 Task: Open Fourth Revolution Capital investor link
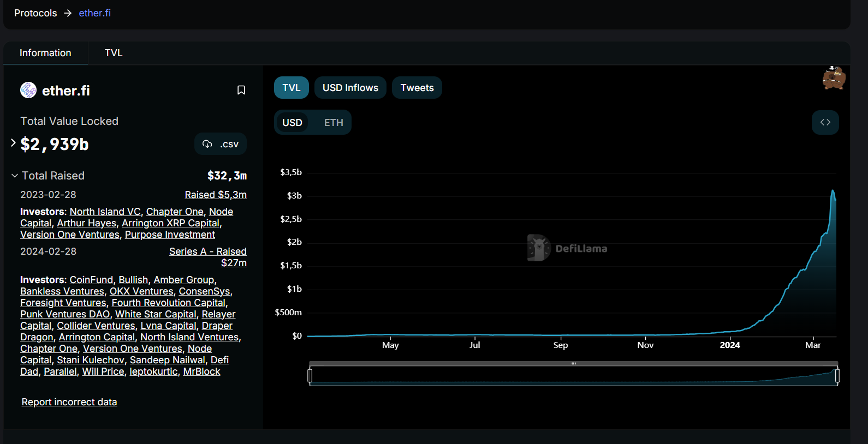point(169,303)
